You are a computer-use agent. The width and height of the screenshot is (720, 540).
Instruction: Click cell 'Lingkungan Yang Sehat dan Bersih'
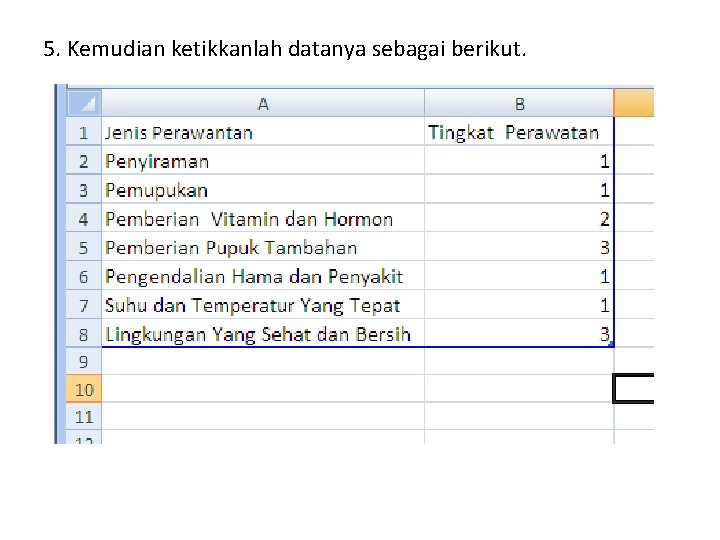point(263,334)
